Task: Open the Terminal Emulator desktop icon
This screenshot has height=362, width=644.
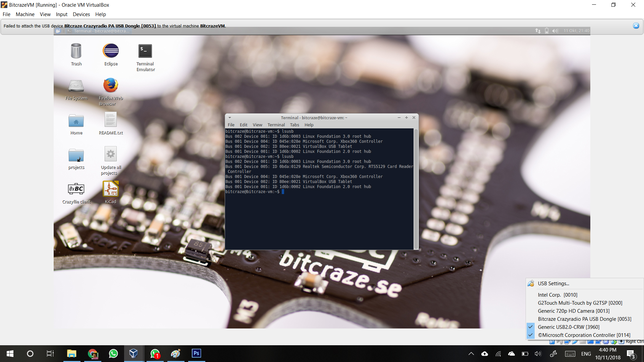Action: click(145, 51)
